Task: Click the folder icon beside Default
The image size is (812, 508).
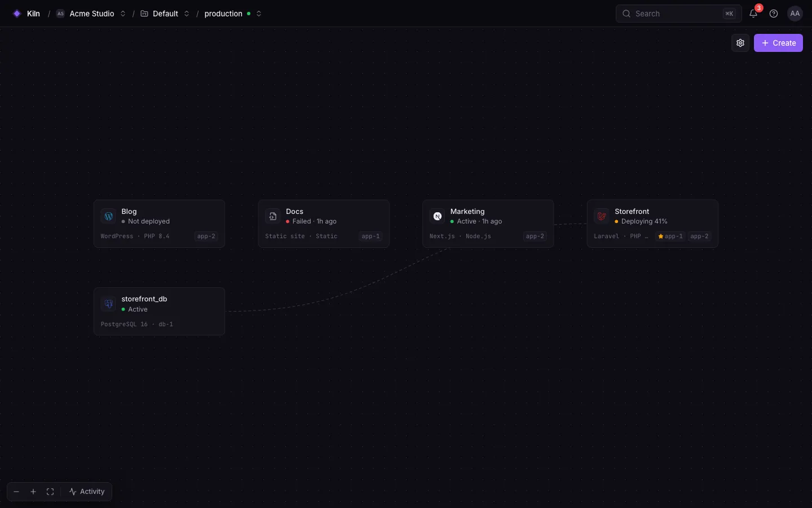Action: pos(144,14)
